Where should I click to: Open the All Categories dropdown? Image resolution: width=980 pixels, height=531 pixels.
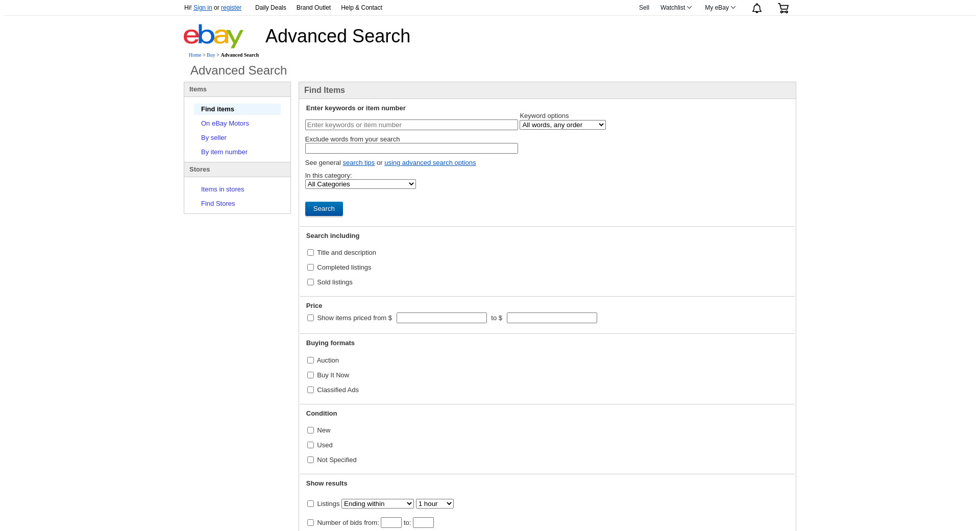coord(360,184)
